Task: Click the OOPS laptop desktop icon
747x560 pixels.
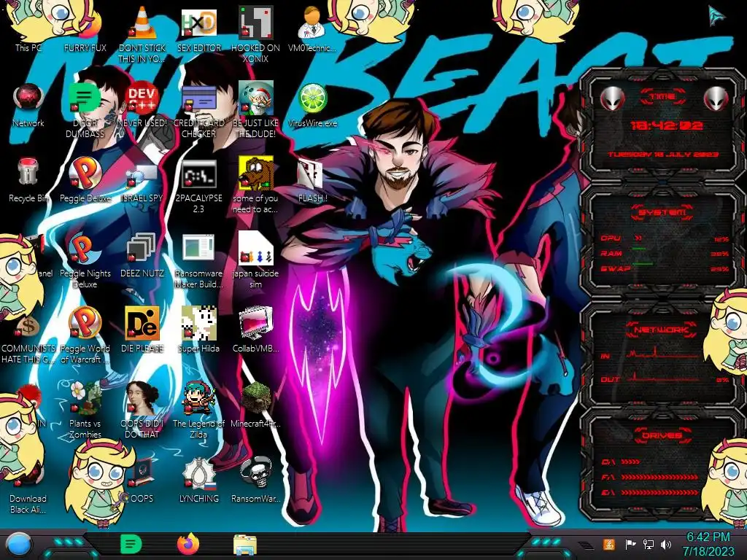Action: point(142,481)
